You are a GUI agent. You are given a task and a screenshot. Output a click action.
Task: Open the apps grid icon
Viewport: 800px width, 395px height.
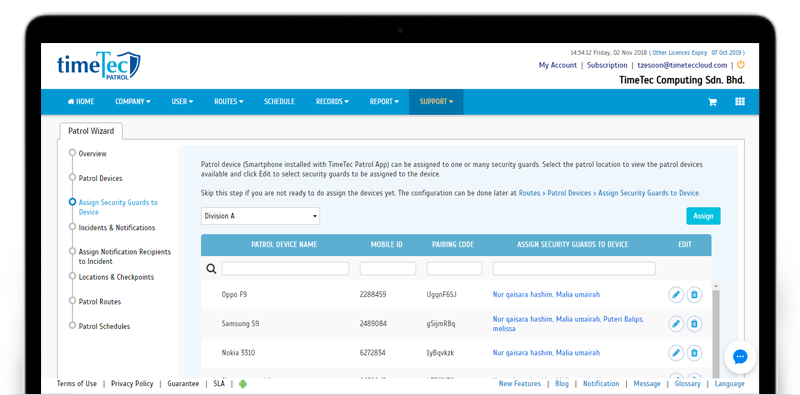[740, 102]
